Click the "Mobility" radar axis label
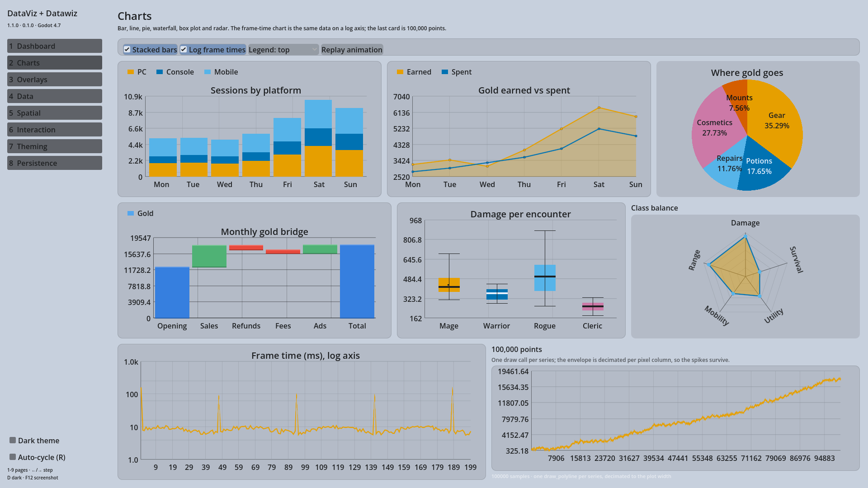 [717, 315]
